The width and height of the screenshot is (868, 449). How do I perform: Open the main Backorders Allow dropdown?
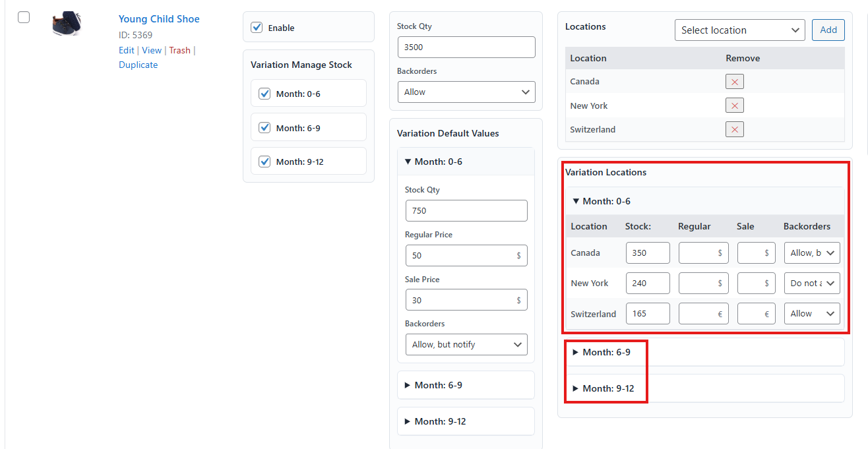pyautogui.click(x=466, y=92)
